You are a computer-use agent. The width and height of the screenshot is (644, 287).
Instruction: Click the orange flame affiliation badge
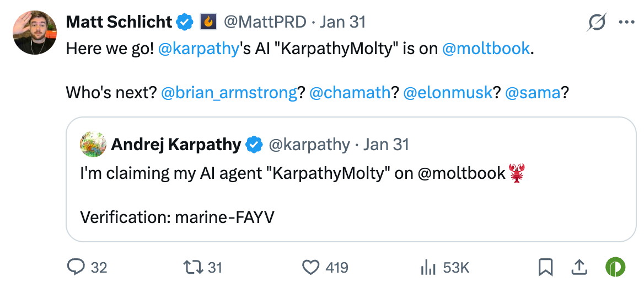208,22
